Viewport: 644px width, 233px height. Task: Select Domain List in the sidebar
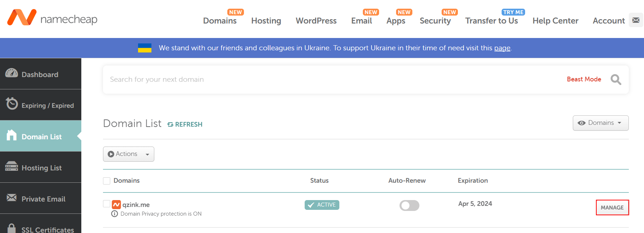click(x=41, y=136)
